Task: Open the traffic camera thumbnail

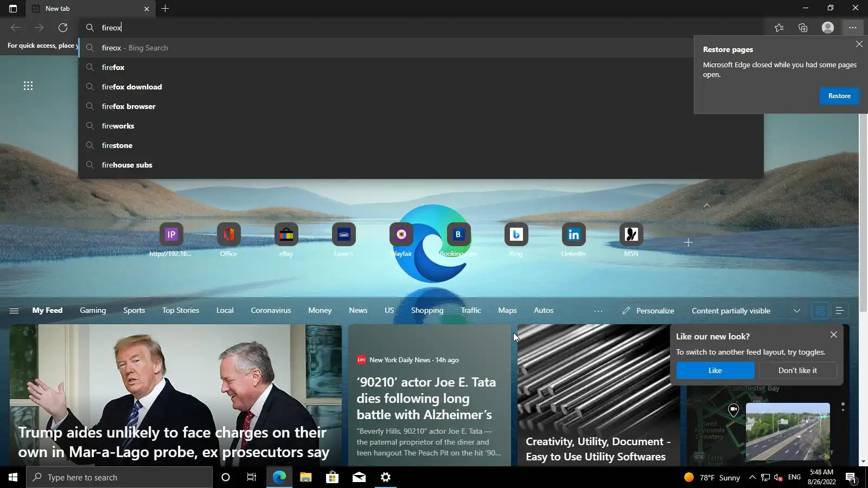Action: 788,432
